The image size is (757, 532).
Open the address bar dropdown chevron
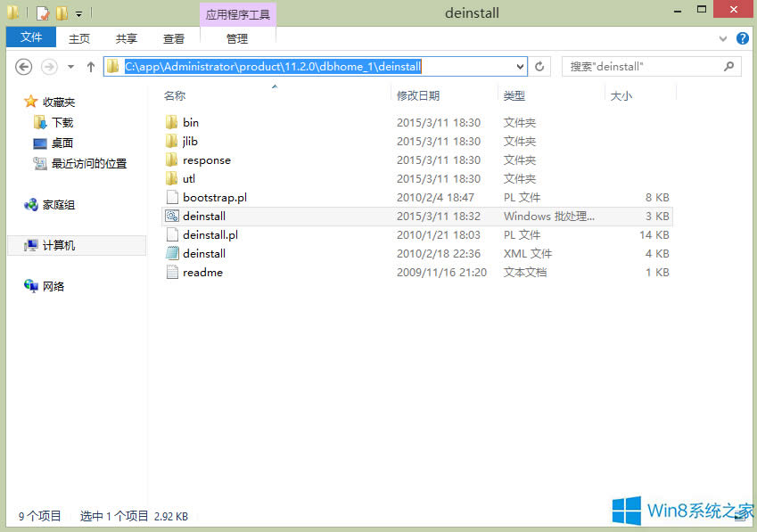[518, 66]
